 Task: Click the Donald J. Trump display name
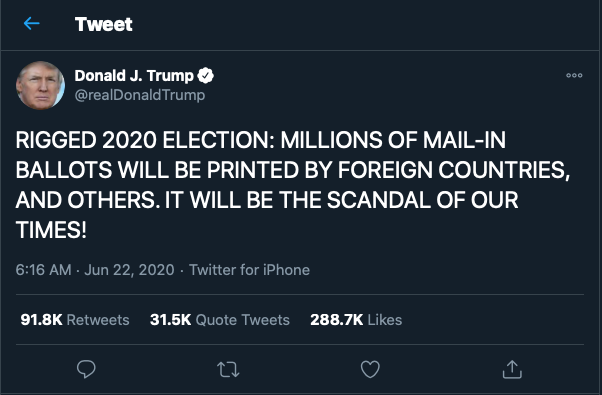tap(134, 76)
